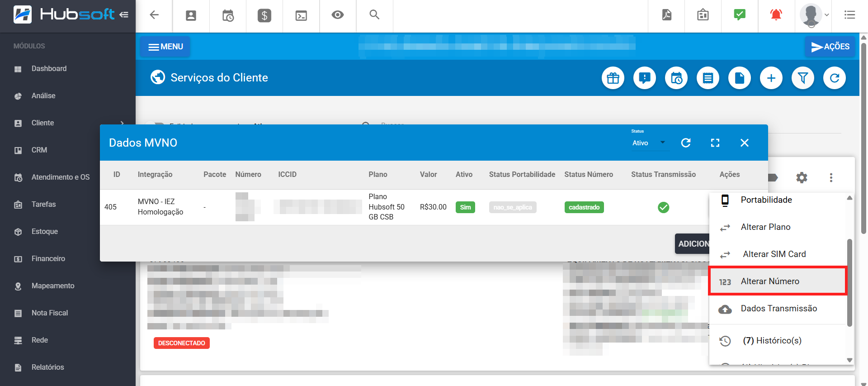Click the filter funnel icon
Image resolution: width=868 pixels, height=386 pixels.
pos(802,78)
